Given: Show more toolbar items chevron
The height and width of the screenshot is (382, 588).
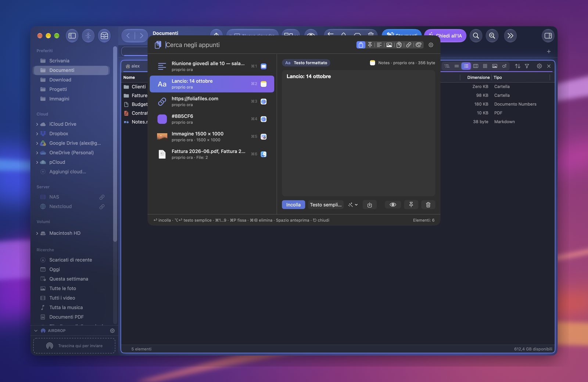Looking at the screenshot, I should [510, 36].
